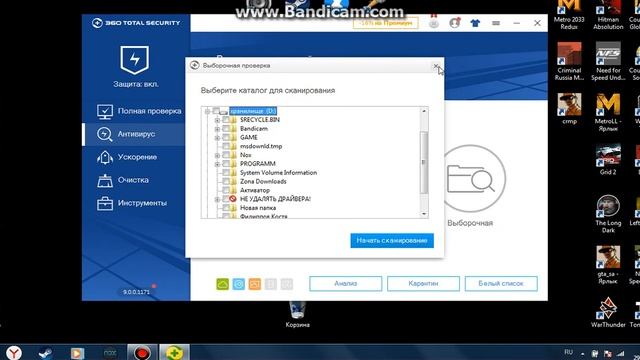Click the user account avatar icon
This screenshot has width=640, height=360.
pyautogui.click(x=454, y=23)
